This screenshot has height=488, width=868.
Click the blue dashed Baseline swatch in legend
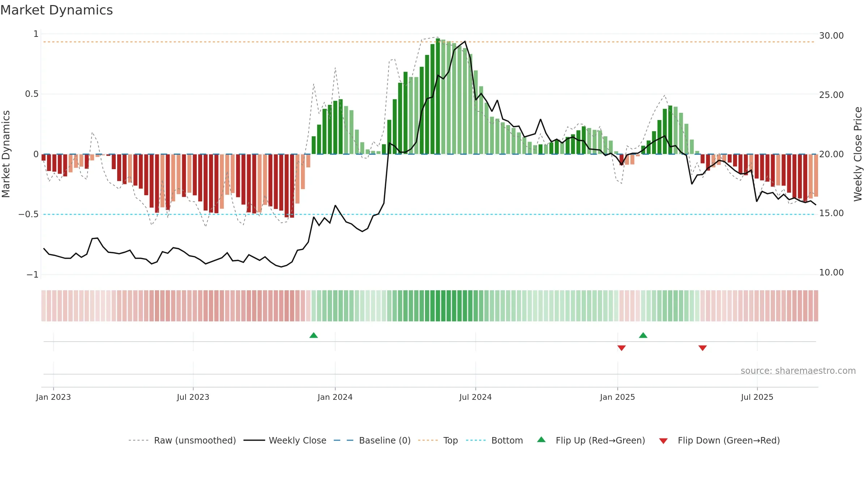pos(344,440)
